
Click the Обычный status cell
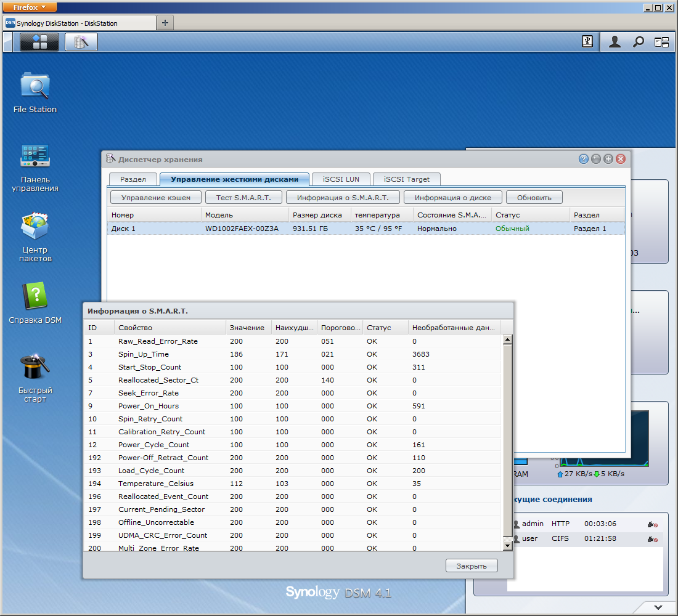[x=512, y=229]
